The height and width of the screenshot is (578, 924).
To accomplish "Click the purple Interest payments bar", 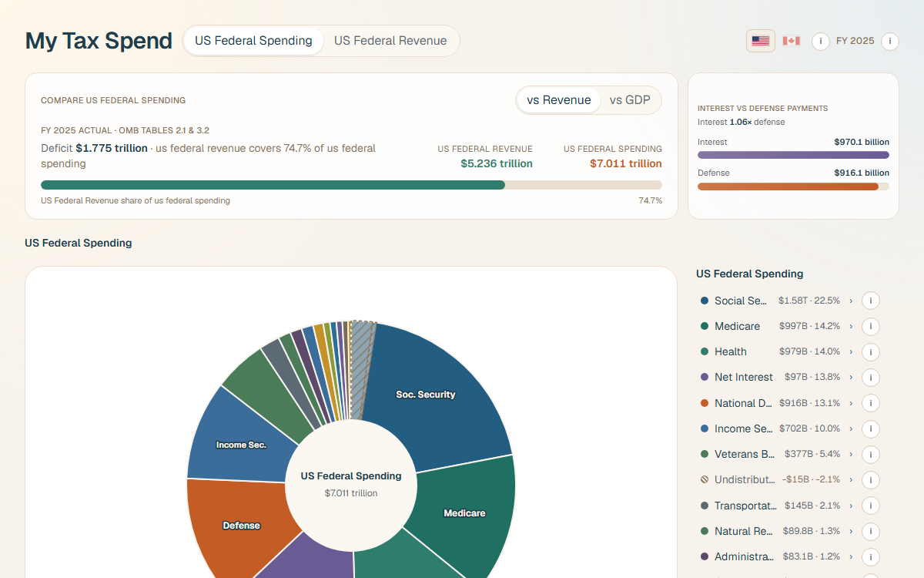I will point(793,155).
